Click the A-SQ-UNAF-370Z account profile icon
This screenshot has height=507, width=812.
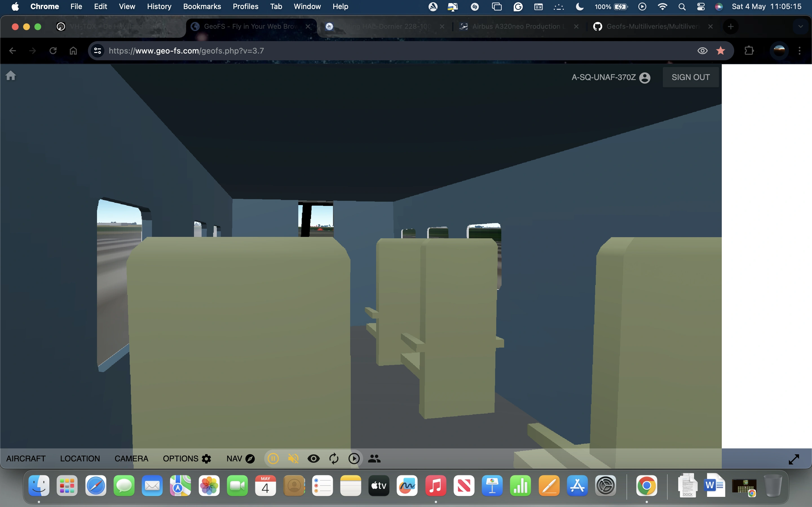[x=645, y=78]
